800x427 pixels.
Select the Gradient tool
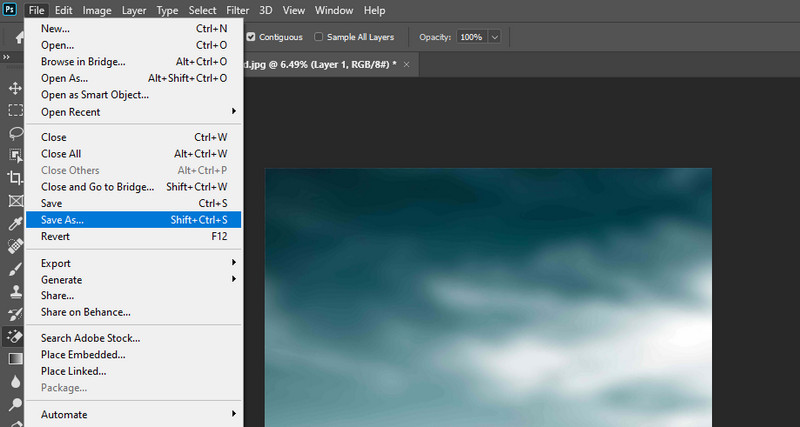pyautogui.click(x=15, y=358)
